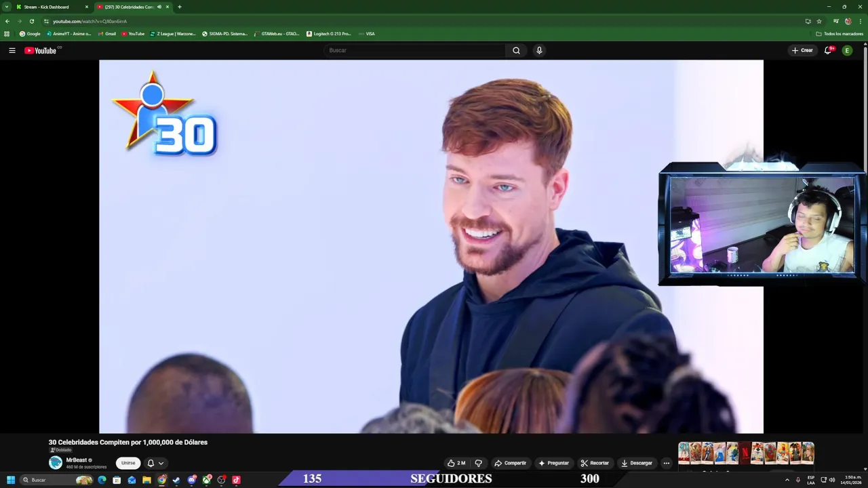Bookmark this page with the star
The height and width of the screenshot is (488, 868).
[819, 21]
